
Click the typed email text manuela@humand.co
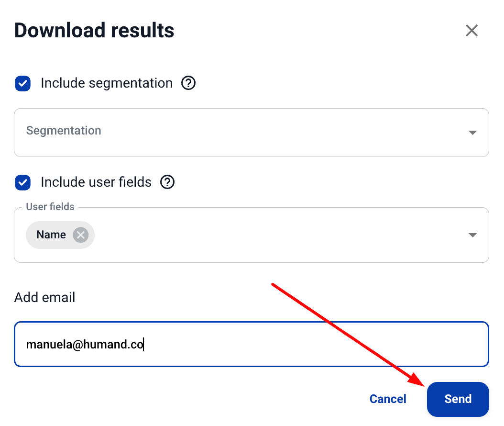pos(85,344)
